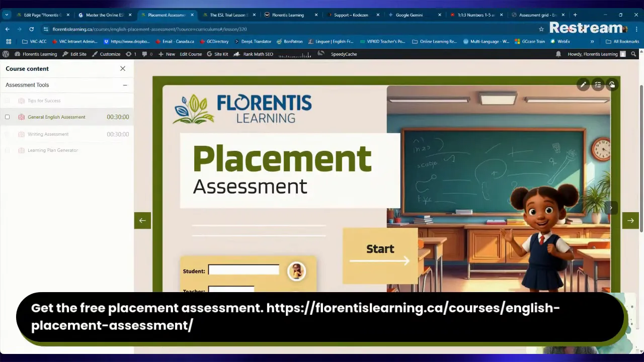Image resolution: width=644 pixels, height=362 pixels.
Task: Show more bookmarks with the overflow chevron
Action: click(592, 41)
